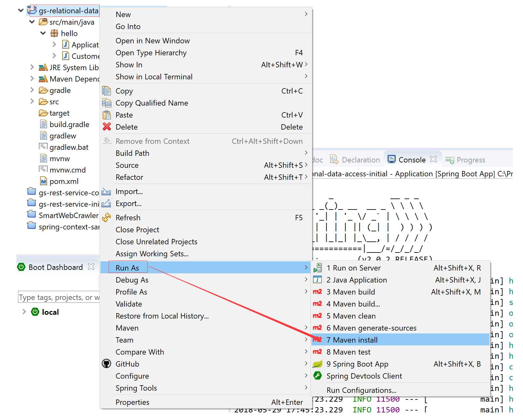The image size is (523, 420).
Task: Collapse the hello package node
Action: click(43, 33)
